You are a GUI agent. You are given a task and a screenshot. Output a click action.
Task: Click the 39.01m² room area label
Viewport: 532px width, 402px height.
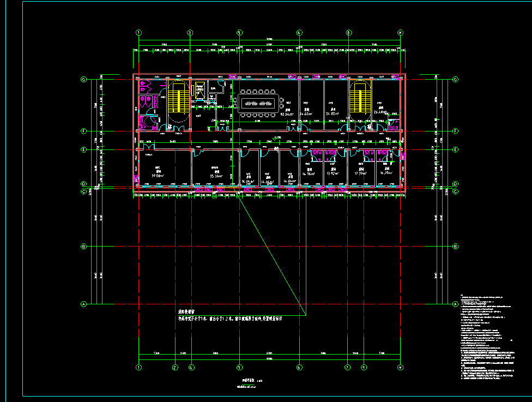pos(158,176)
